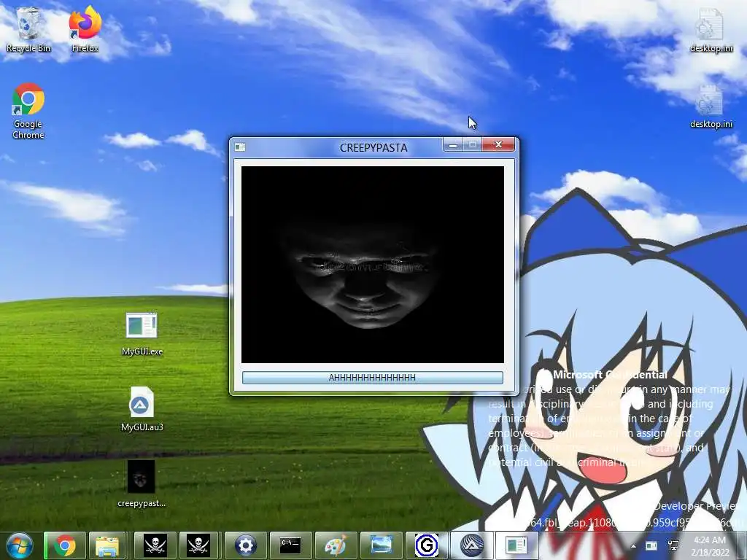747x560 pixels.
Task: Open the taskbar clock showing 4:24 AM
Action: click(x=710, y=546)
